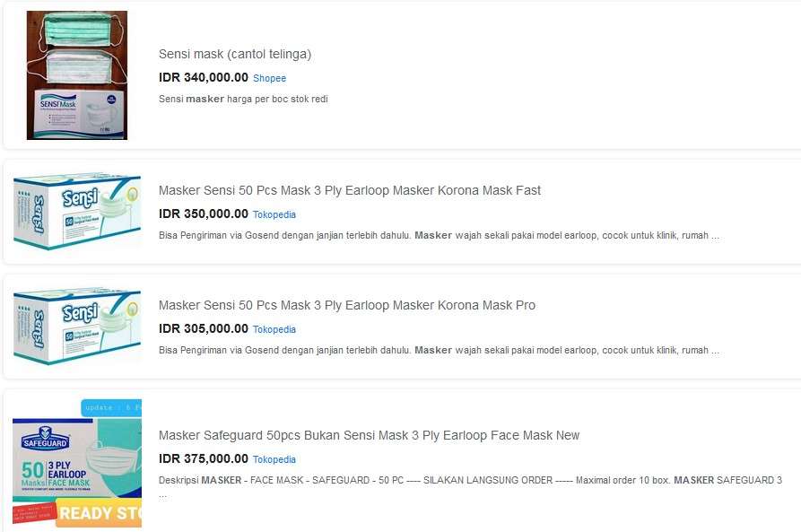
Task: Visit the Shopee store link
Action: (269, 78)
